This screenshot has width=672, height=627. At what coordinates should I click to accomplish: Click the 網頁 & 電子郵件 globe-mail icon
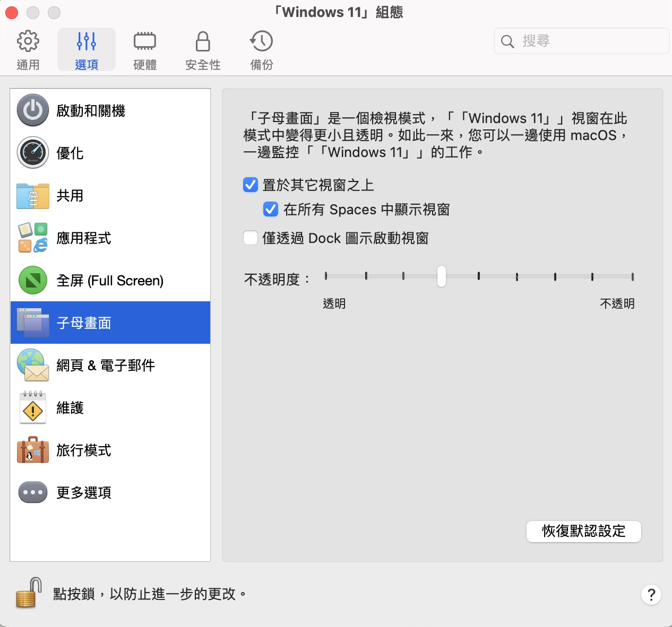[x=33, y=365]
